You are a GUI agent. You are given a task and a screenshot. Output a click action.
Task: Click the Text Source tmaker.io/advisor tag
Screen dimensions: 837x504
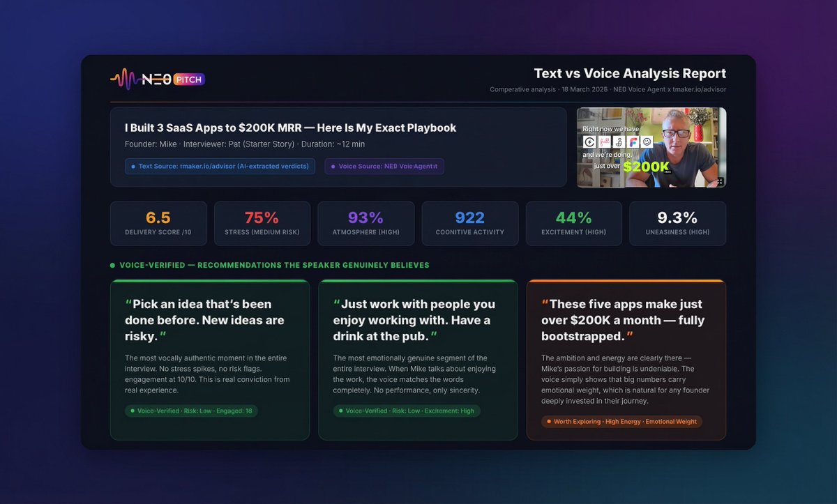[220, 167]
